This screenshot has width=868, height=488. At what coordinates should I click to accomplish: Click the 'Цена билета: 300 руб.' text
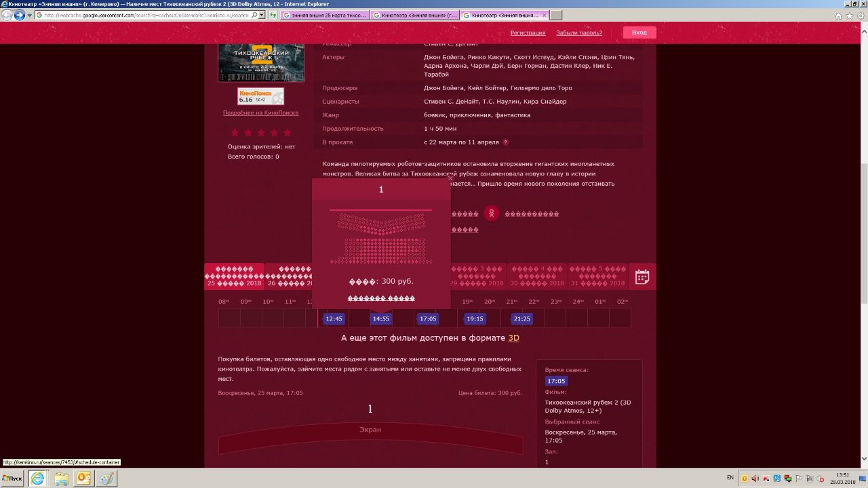point(490,393)
